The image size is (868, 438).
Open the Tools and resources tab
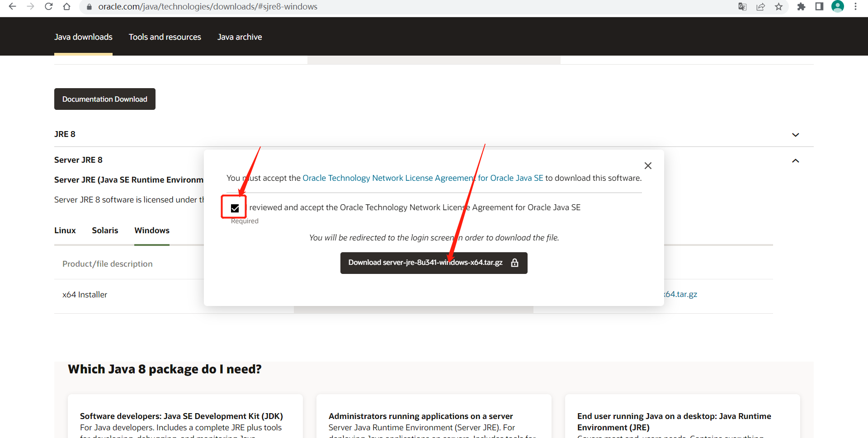click(165, 37)
